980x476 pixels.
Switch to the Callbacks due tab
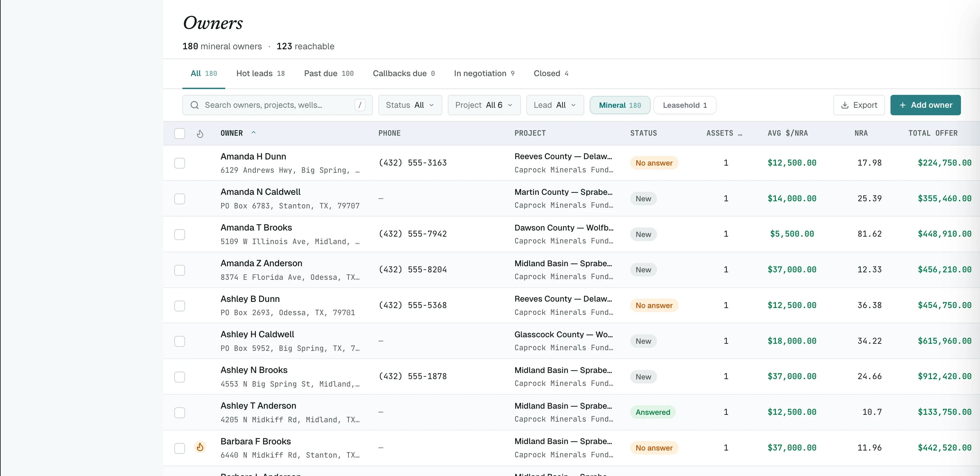[x=404, y=73]
